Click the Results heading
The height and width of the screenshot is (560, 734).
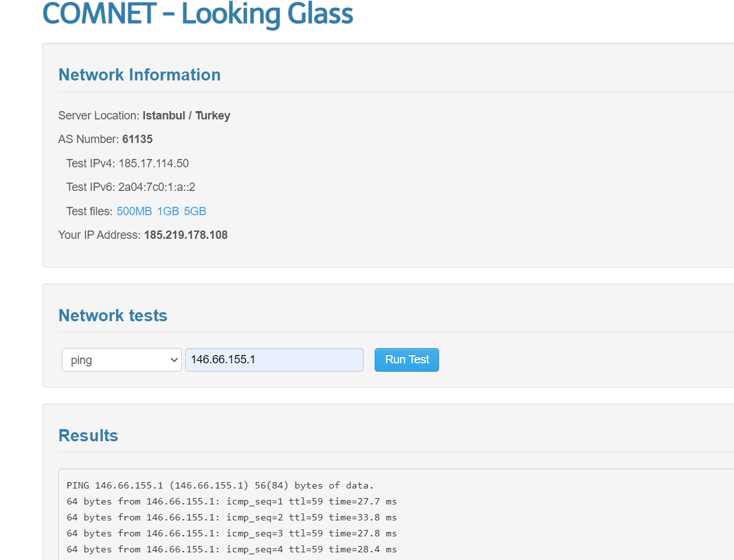[x=88, y=435]
